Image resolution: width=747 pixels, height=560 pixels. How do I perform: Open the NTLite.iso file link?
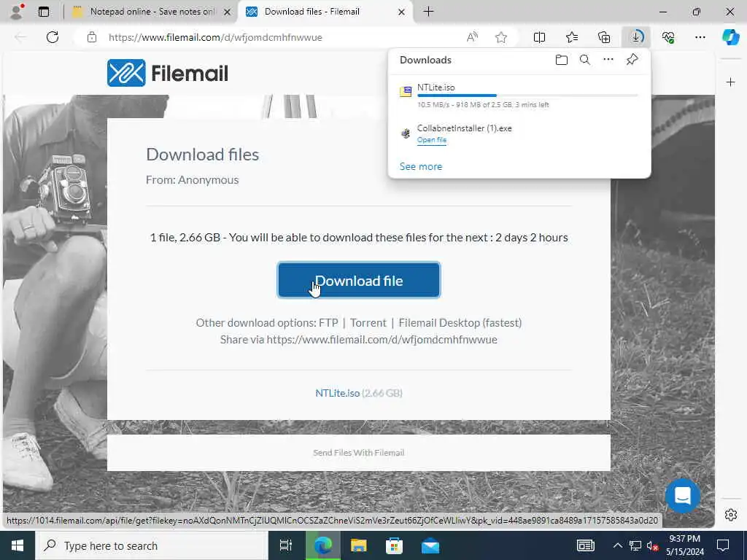337,393
